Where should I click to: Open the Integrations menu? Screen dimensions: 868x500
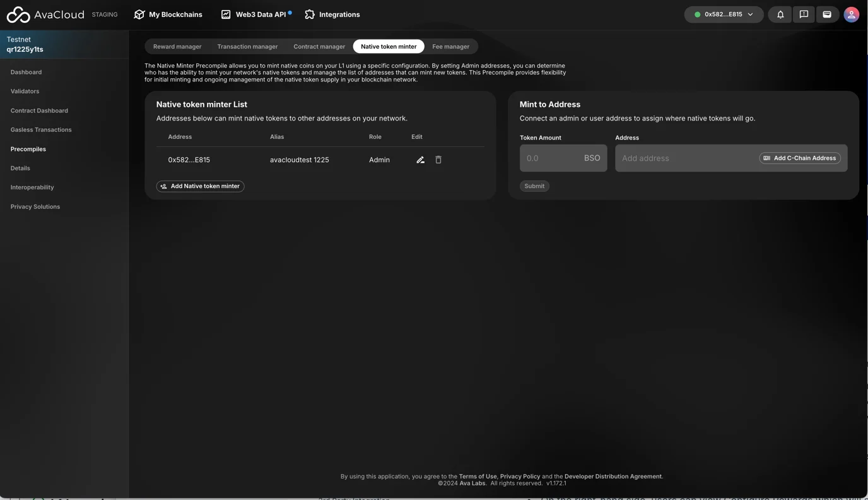332,15
